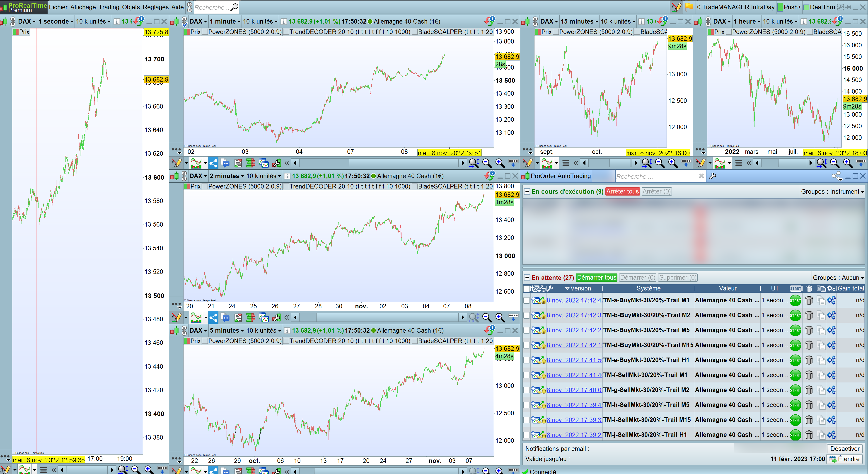The height and width of the screenshot is (474, 868).
Task: Open the Réglages menu
Action: (156, 7)
